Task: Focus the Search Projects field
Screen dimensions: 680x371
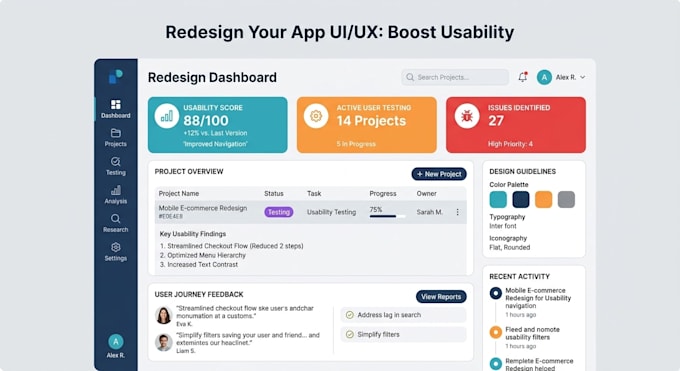Action: tap(455, 77)
